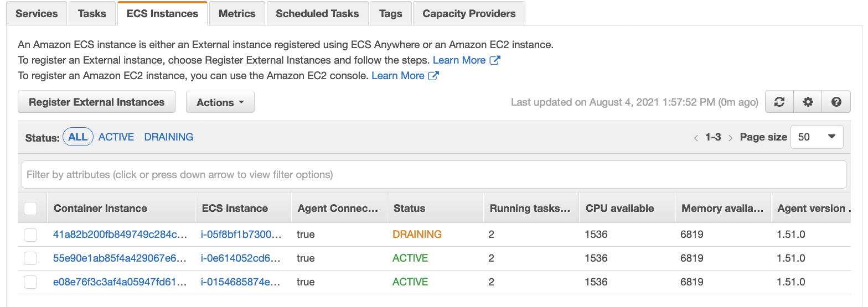This screenshot has height=307, width=868.
Task: Click Register External Instances button
Action: pos(97,102)
